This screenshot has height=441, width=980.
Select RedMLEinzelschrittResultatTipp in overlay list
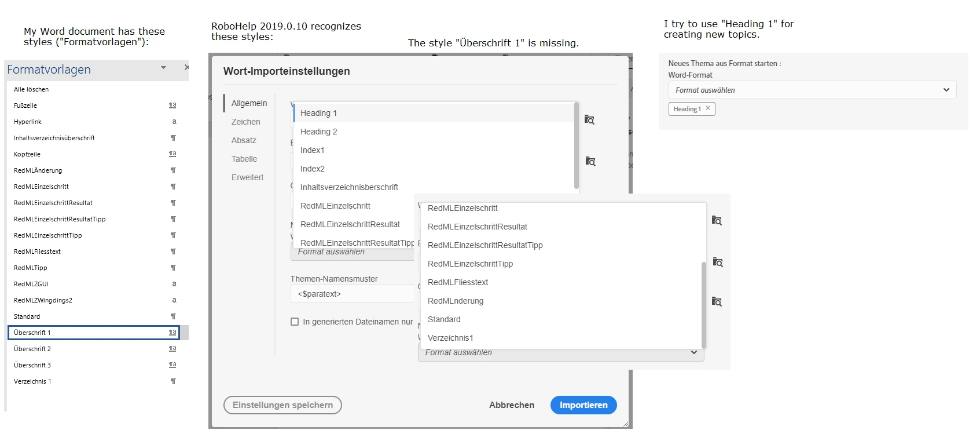pyautogui.click(x=561, y=245)
